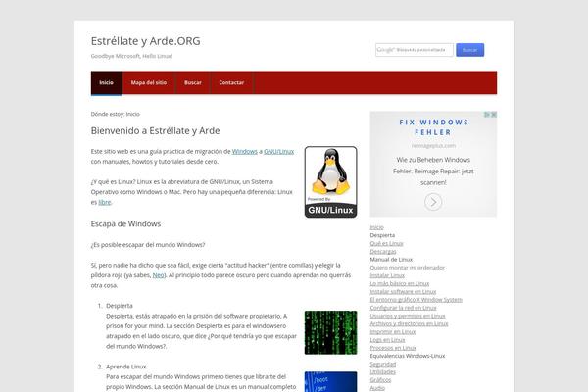The height and width of the screenshot is (392, 588).
Task: Click '¿Es posible escapar del mundo Windows?' text
Action: point(148,245)
